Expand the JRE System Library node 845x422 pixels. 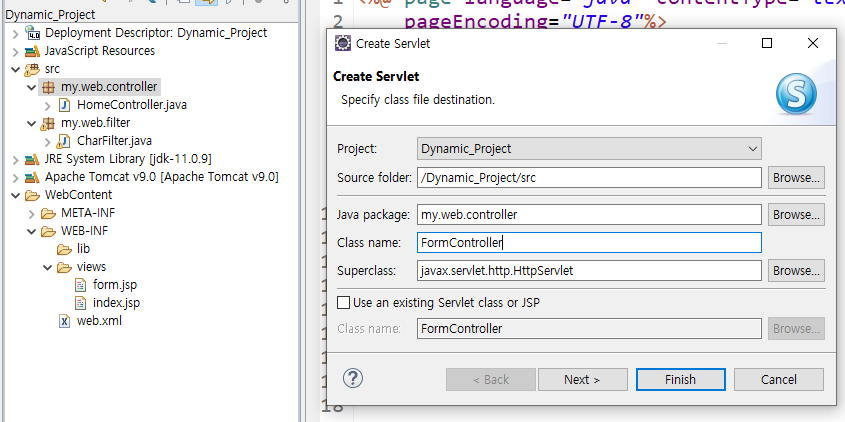click(x=15, y=160)
